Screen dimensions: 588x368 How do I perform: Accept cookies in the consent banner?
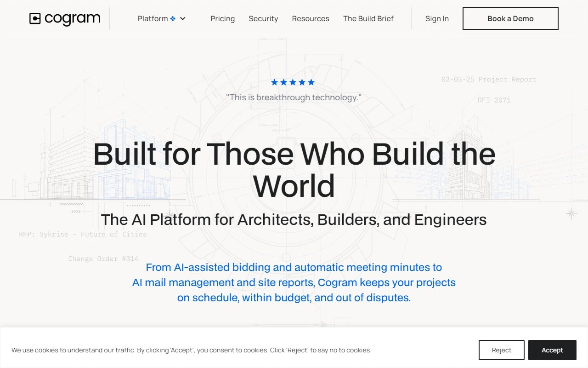pyautogui.click(x=552, y=350)
